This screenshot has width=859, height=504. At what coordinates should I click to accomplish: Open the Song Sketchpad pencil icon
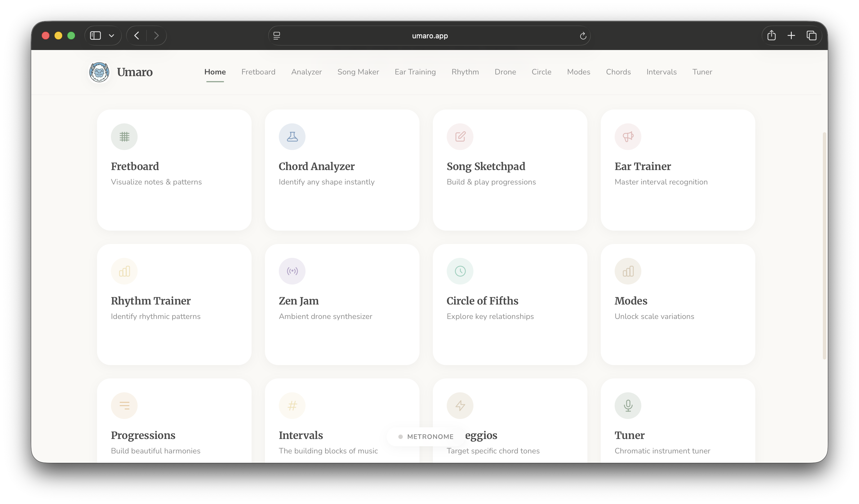tap(460, 136)
